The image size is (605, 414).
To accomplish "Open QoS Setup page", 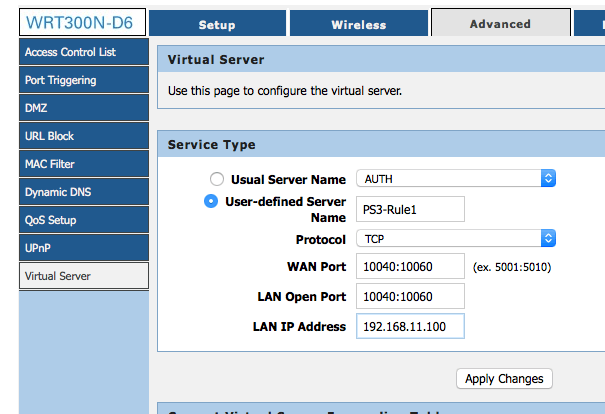I will click(84, 220).
